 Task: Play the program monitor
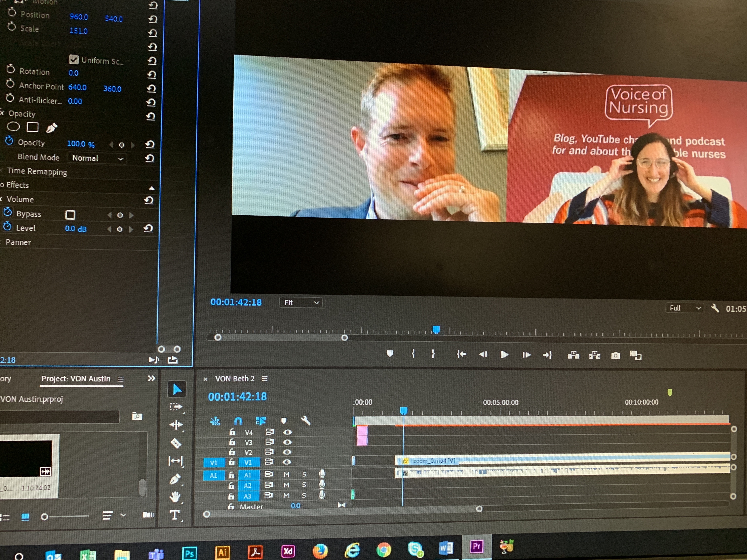[x=504, y=355]
